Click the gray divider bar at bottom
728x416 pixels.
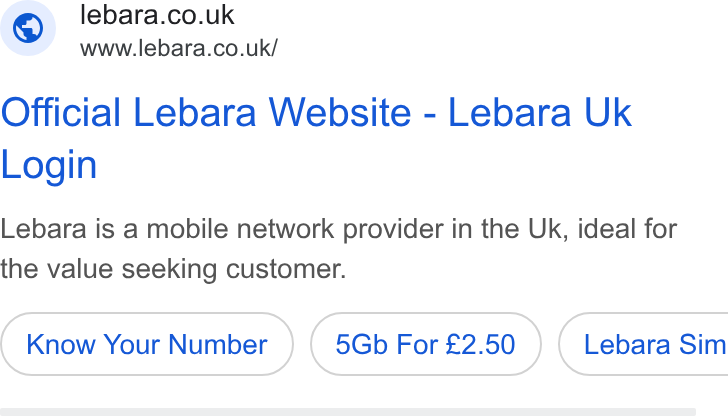(348, 412)
